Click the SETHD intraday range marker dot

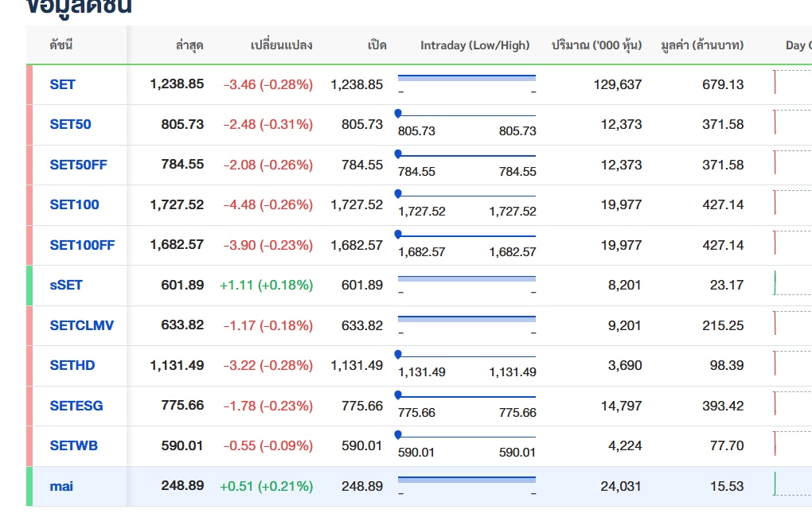[x=398, y=354]
